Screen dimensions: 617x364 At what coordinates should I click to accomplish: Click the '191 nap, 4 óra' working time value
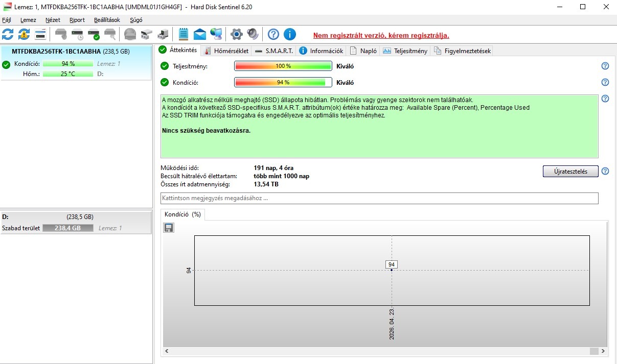pos(273,168)
